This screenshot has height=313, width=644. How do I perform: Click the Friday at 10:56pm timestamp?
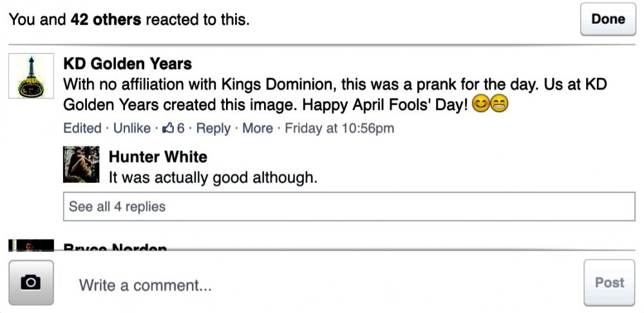(339, 128)
